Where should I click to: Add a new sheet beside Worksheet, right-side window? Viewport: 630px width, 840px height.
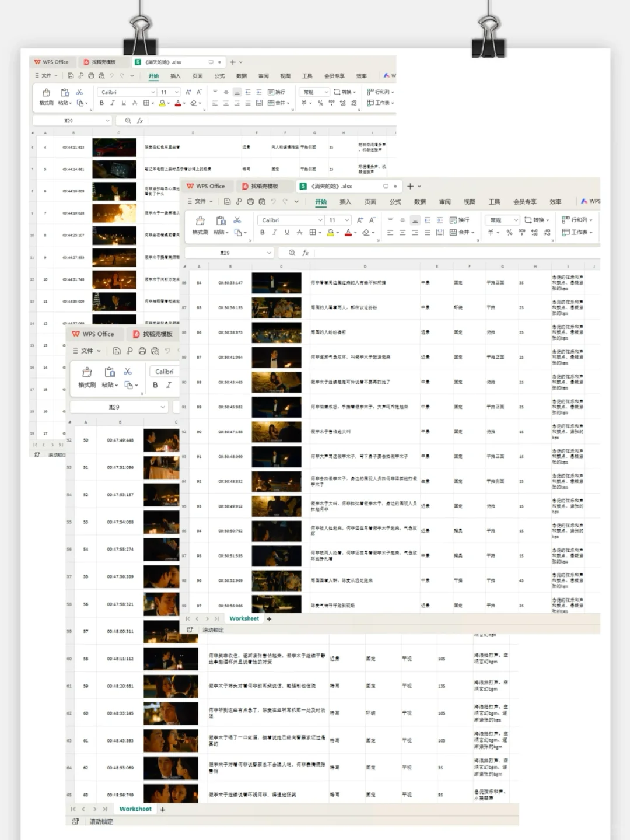tap(269, 618)
